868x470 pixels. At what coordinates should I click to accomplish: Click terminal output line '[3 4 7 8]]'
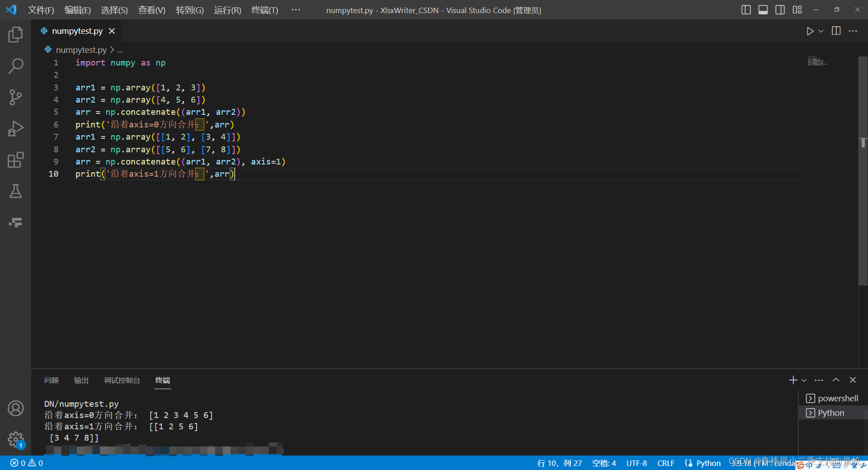point(74,437)
